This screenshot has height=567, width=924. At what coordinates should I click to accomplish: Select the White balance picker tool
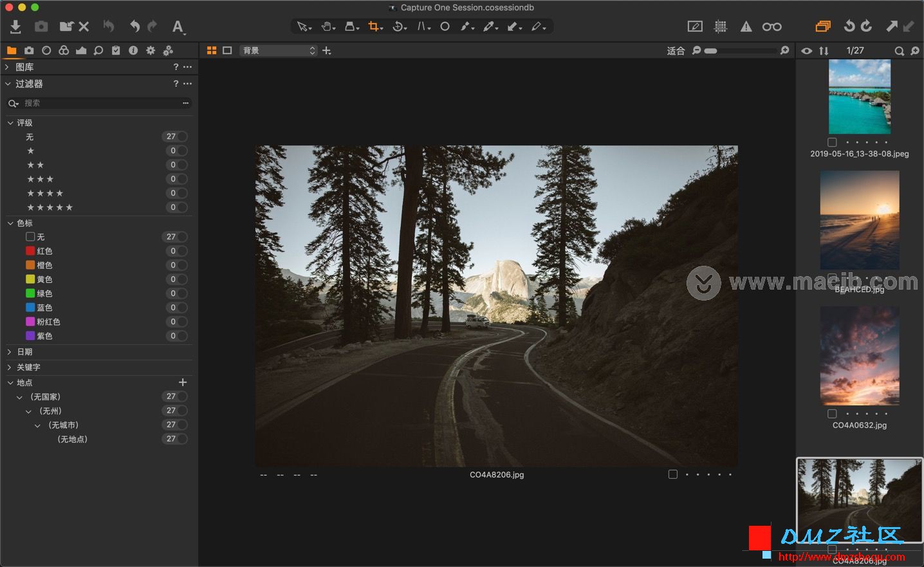point(490,26)
